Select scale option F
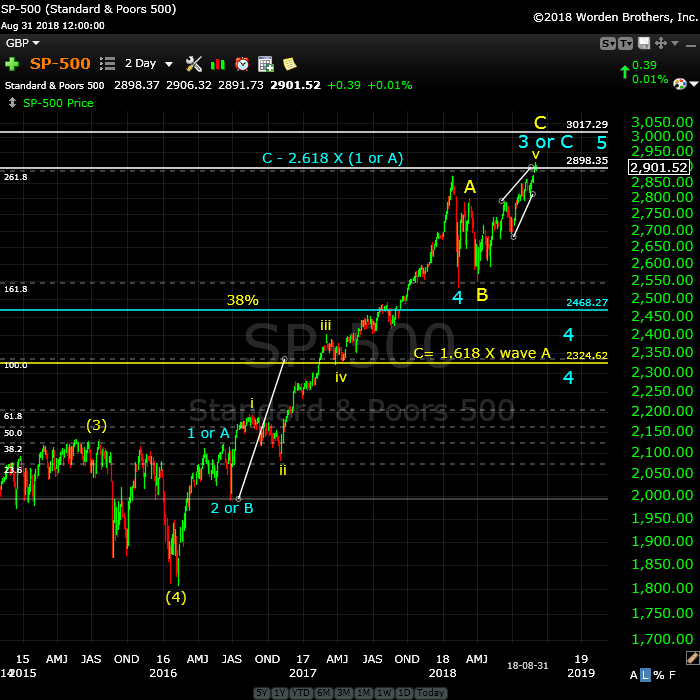 pyautogui.click(x=672, y=675)
